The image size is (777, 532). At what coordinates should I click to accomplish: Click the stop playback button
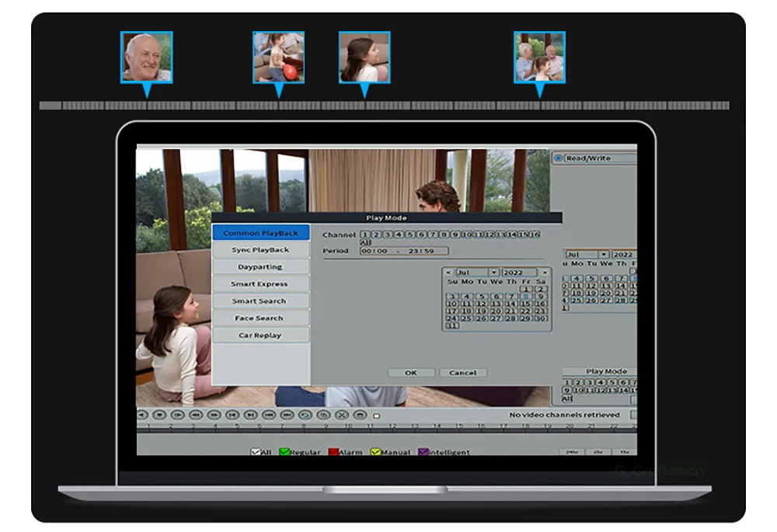pos(160,415)
